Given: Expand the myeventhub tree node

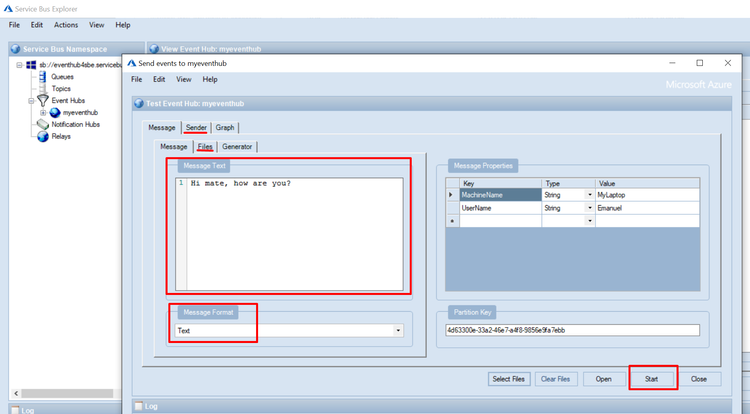Looking at the screenshot, I should coord(43,113).
